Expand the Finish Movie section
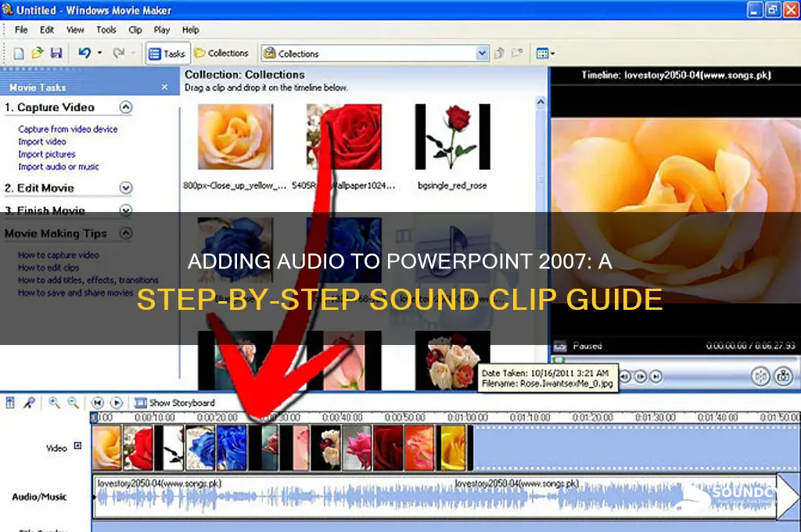 coord(126,210)
